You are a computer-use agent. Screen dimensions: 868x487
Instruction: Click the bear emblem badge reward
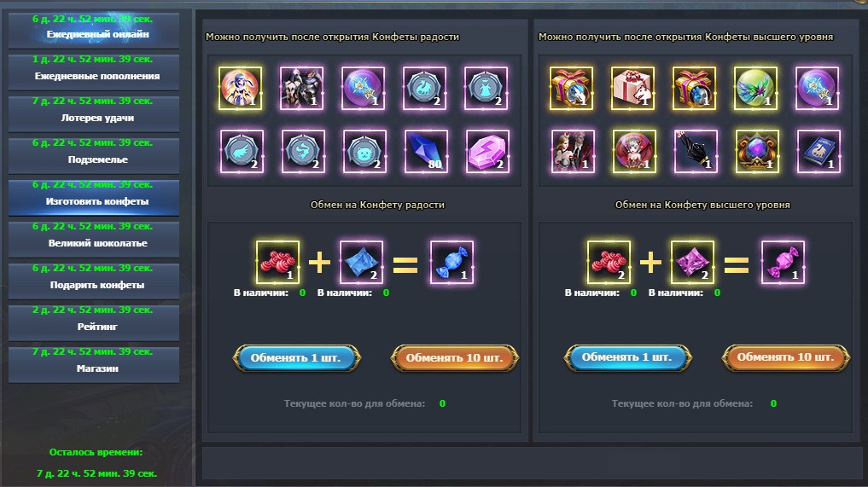tap(364, 151)
